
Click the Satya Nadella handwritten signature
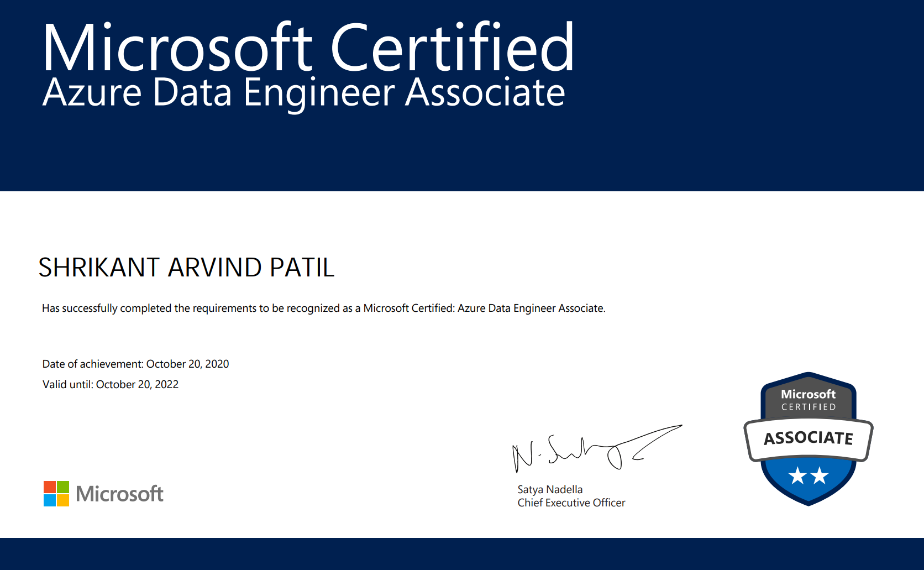point(597,449)
